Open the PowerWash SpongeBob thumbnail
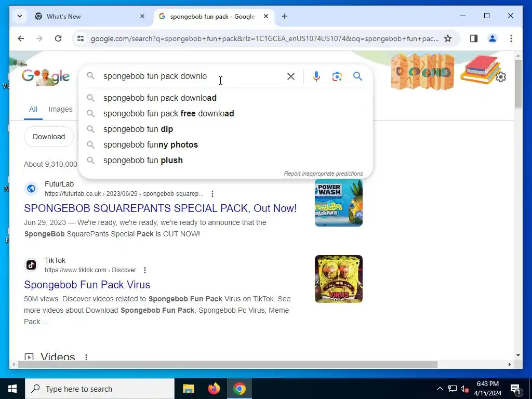This screenshot has height=399, width=532. click(339, 203)
